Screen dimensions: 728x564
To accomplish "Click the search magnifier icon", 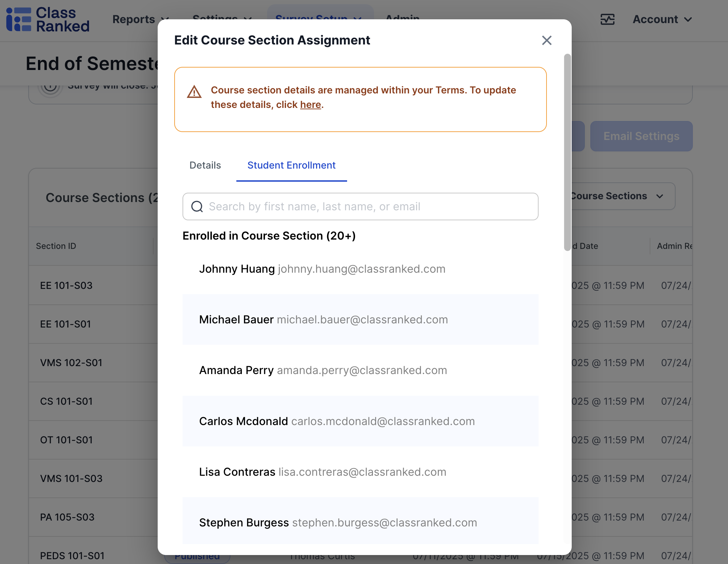I will [197, 207].
